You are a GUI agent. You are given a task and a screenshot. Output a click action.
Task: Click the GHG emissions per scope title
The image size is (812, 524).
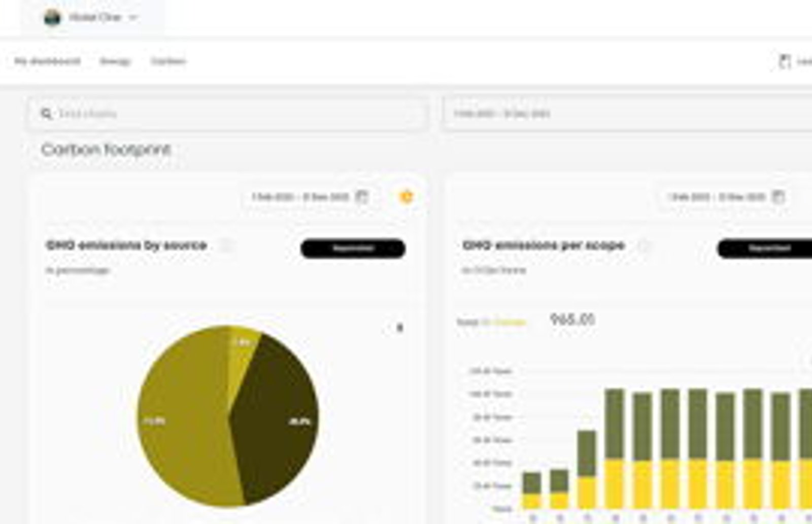coord(544,245)
